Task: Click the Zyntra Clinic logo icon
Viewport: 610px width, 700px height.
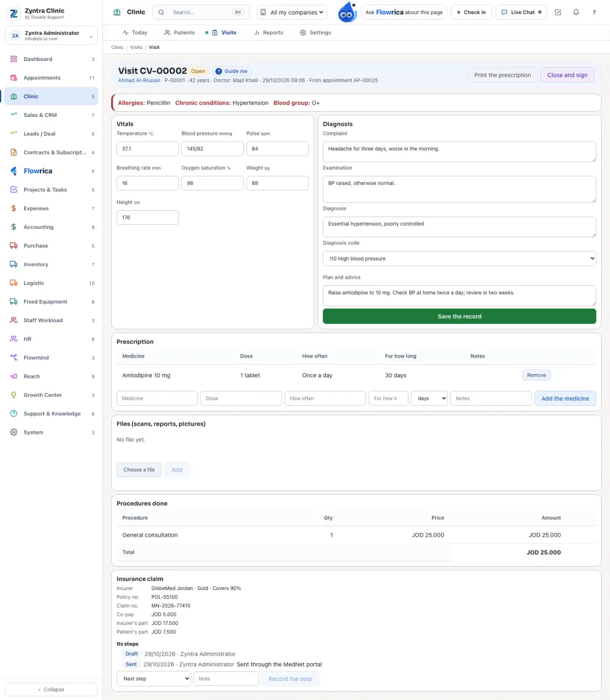Action: click(14, 13)
